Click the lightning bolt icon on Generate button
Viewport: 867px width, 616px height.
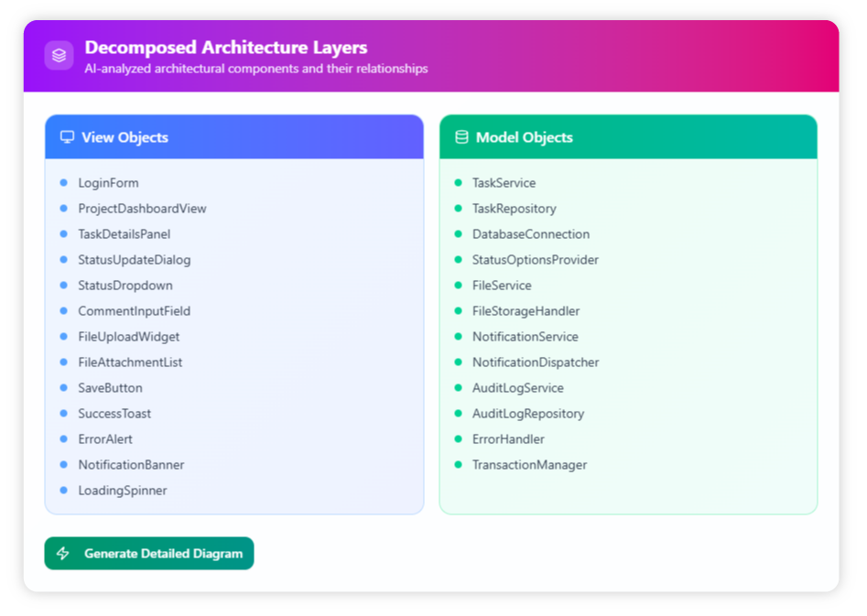pyautogui.click(x=63, y=553)
